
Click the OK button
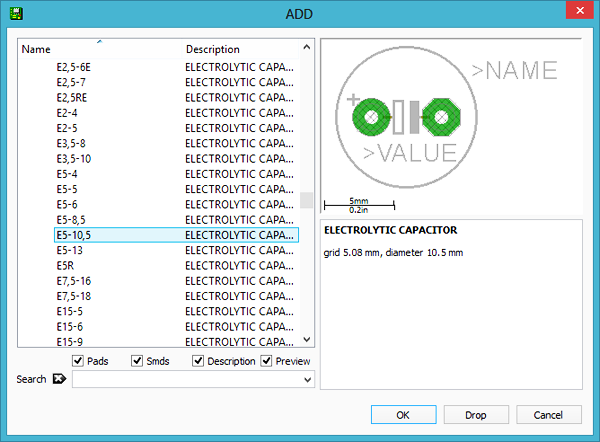pos(403,415)
